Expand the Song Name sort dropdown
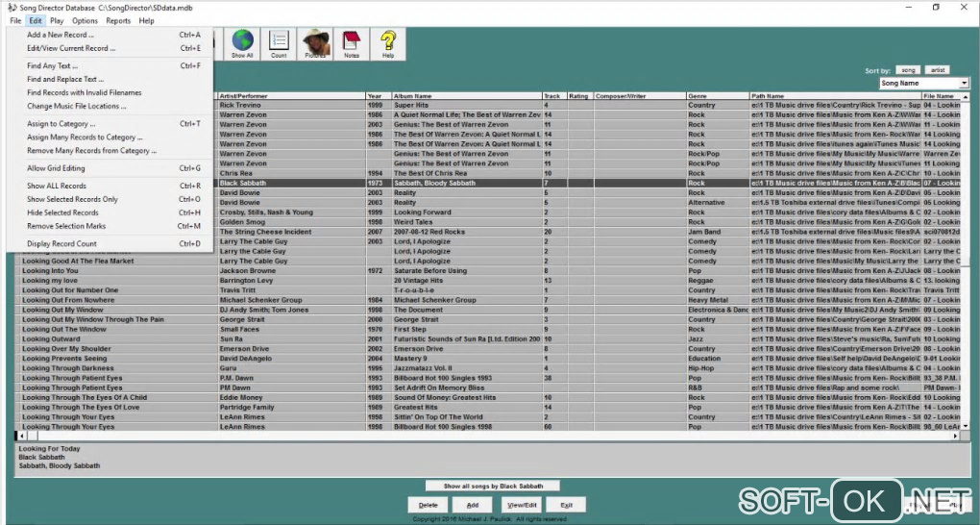980x525 pixels. [965, 84]
